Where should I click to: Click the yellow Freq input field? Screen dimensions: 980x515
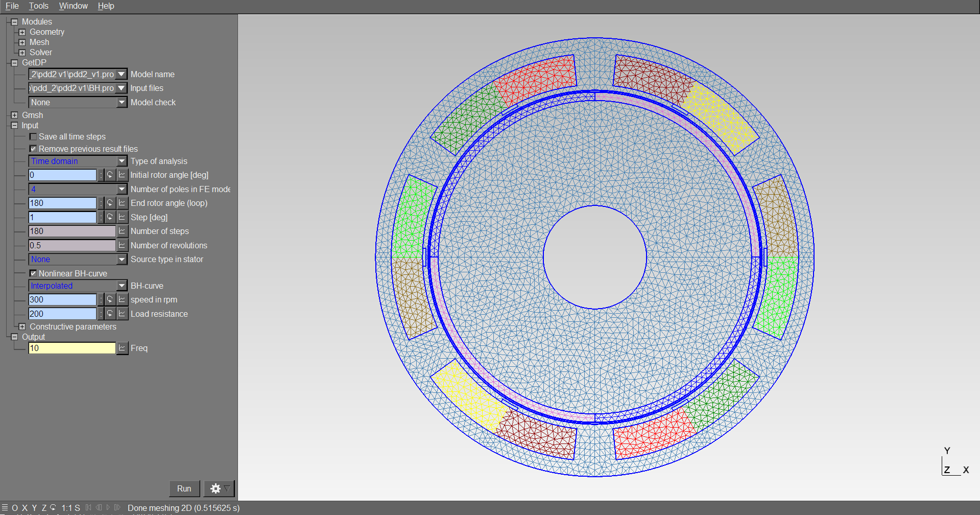click(71, 348)
